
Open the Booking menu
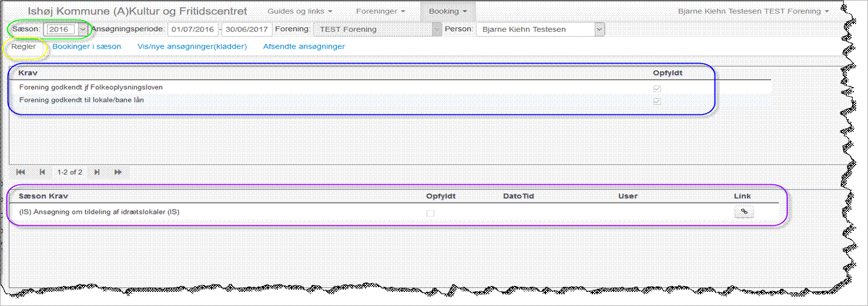pyautogui.click(x=448, y=11)
